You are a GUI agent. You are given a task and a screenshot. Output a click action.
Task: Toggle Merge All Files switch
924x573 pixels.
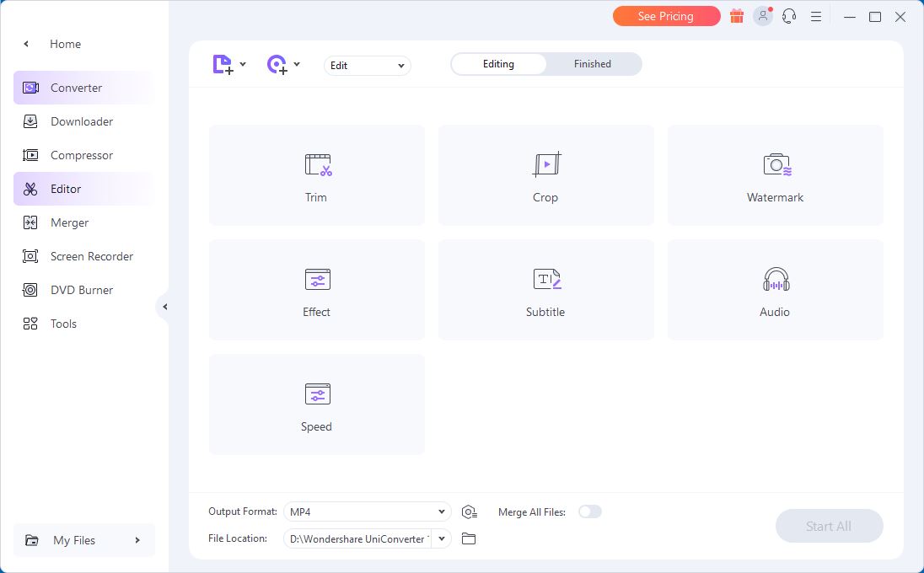pyautogui.click(x=590, y=511)
